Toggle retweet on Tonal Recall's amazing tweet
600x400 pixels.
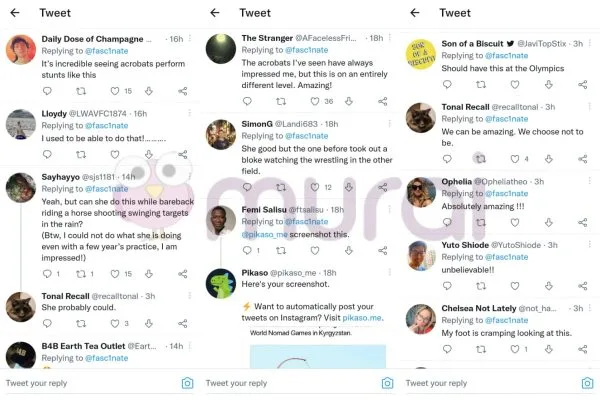pos(481,158)
